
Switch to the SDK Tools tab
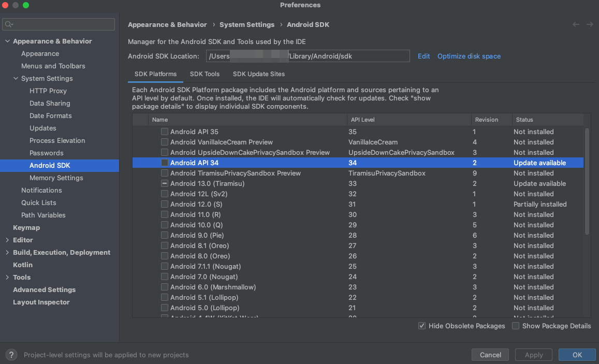[205, 74]
